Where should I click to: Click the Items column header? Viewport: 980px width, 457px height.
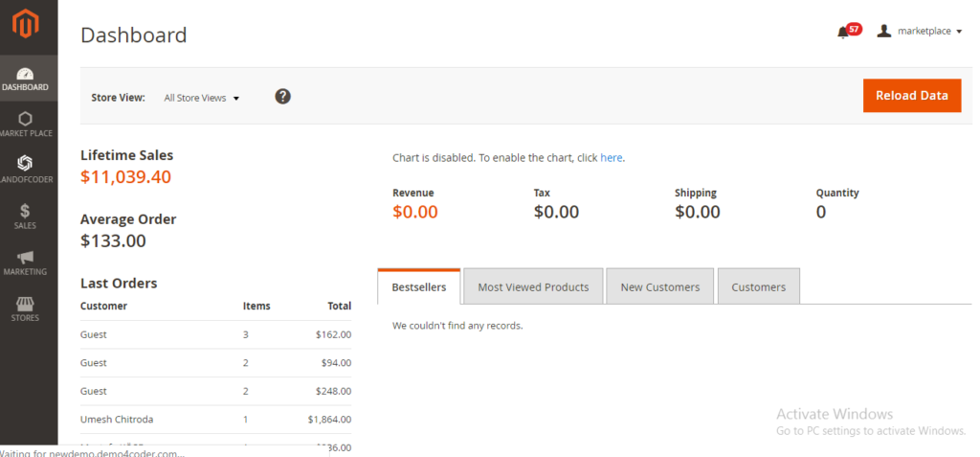[x=256, y=307]
